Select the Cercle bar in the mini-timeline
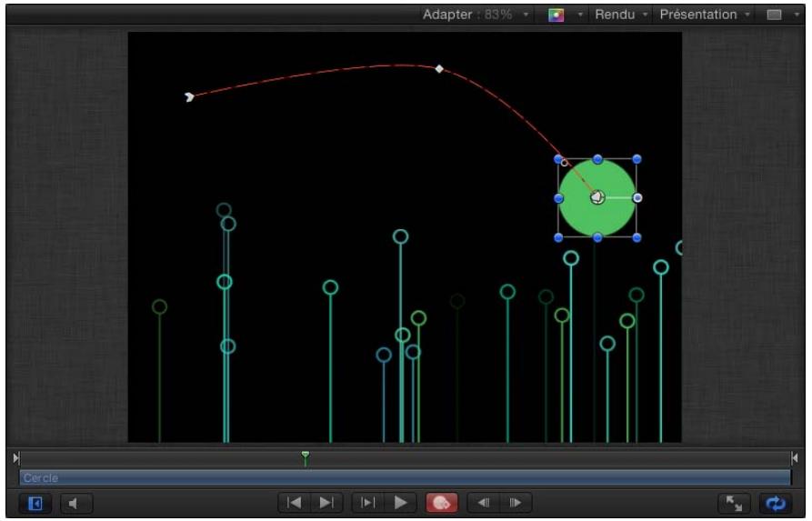 point(405,477)
